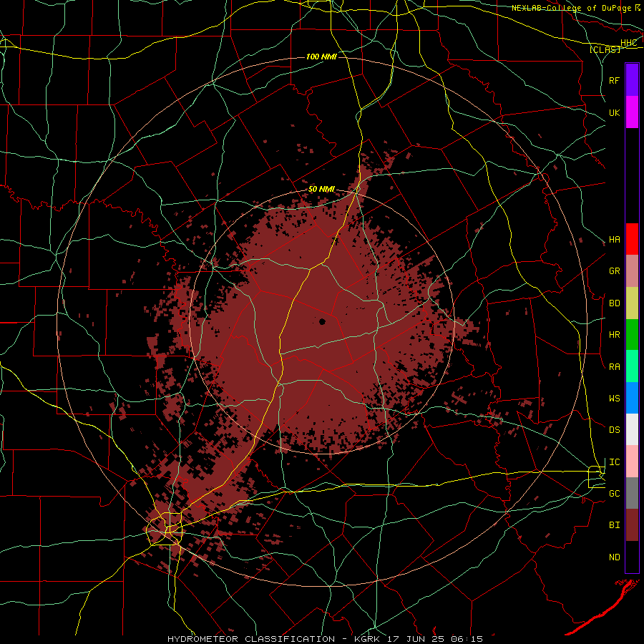Click the BD legend label
Screen dimensions: 644x644
pyautogui.click(x=614, y=303)
